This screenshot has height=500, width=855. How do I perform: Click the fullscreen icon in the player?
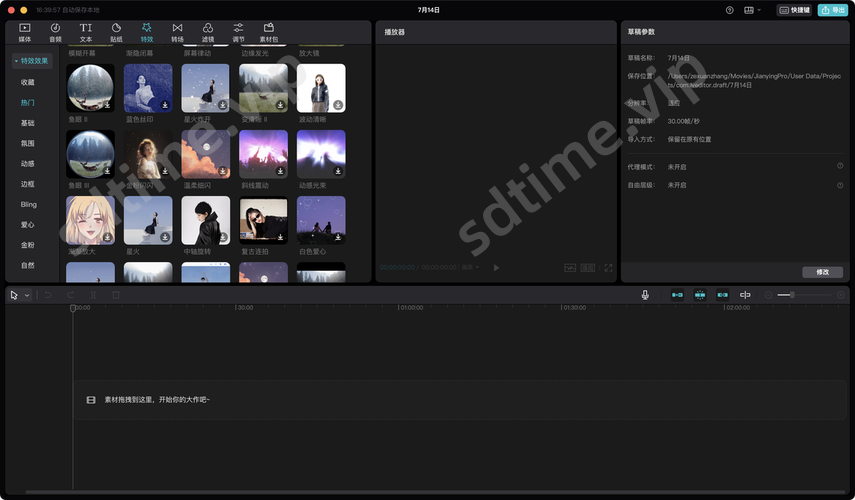click(607, 268)
